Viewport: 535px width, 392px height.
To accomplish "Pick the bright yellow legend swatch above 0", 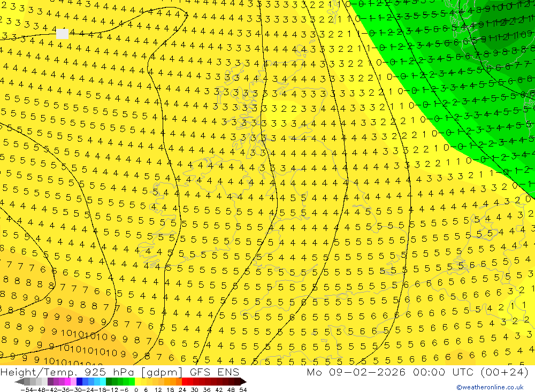I will pyautogui.click(x=137, y=382).
